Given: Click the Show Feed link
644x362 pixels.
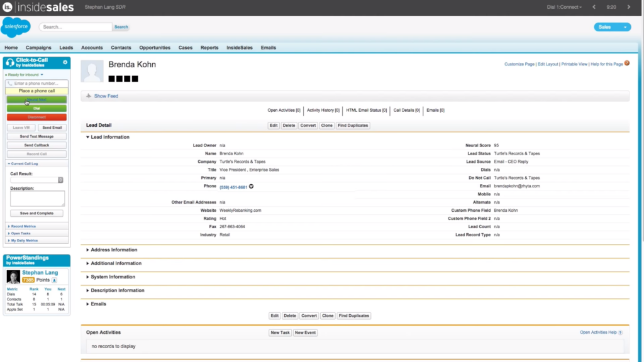Looking at the screenshot, I should [x=106, y=96].
